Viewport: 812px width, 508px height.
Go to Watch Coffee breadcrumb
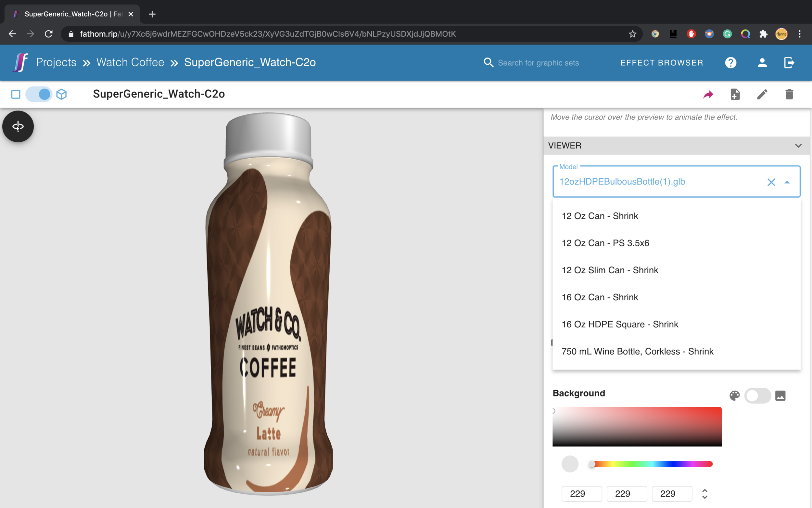coord(130,62)
